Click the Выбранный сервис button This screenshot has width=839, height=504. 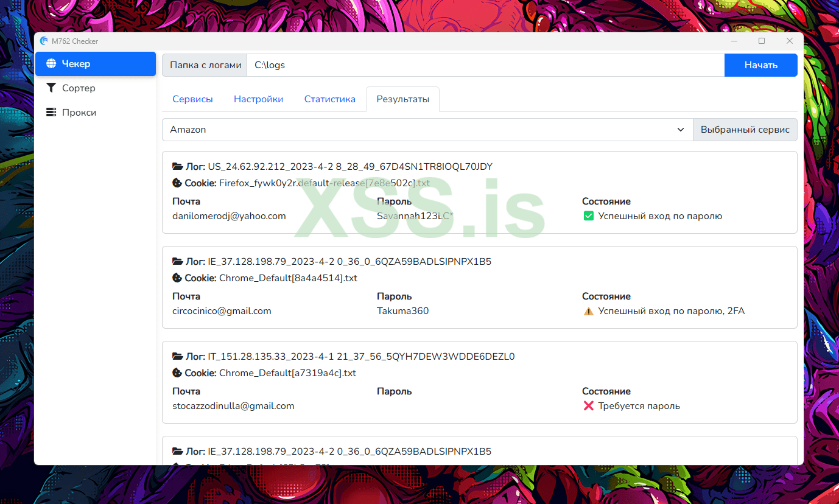pos(745,129)
